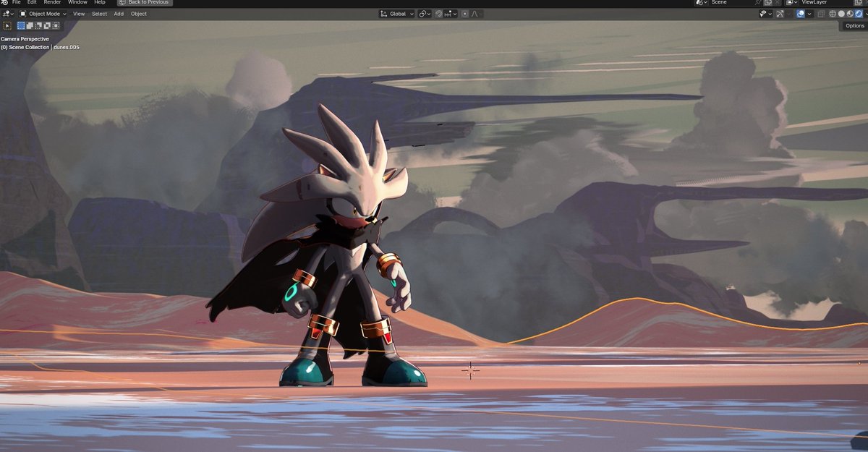Open the Window menu
This screenshot has height=452, width=868.
(77, 2)
